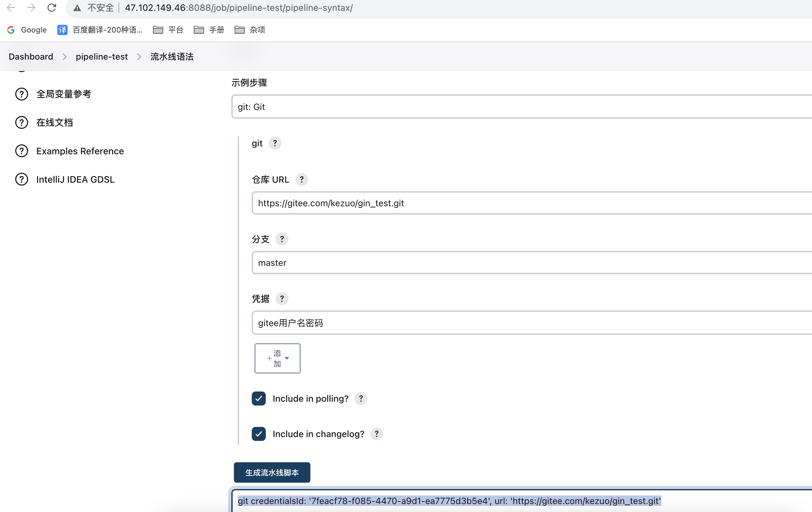This screenshot has height=512, width=812.
Task: Click the 全局变量参考 icon in sidebar
Action: point(21,93)
